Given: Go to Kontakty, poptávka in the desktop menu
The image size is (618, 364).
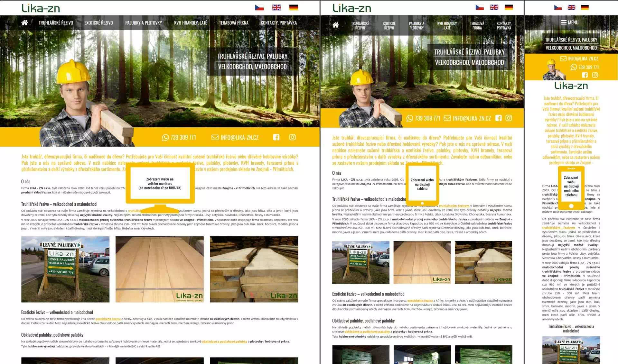Looking at the screenshot, I should point(279,23).
